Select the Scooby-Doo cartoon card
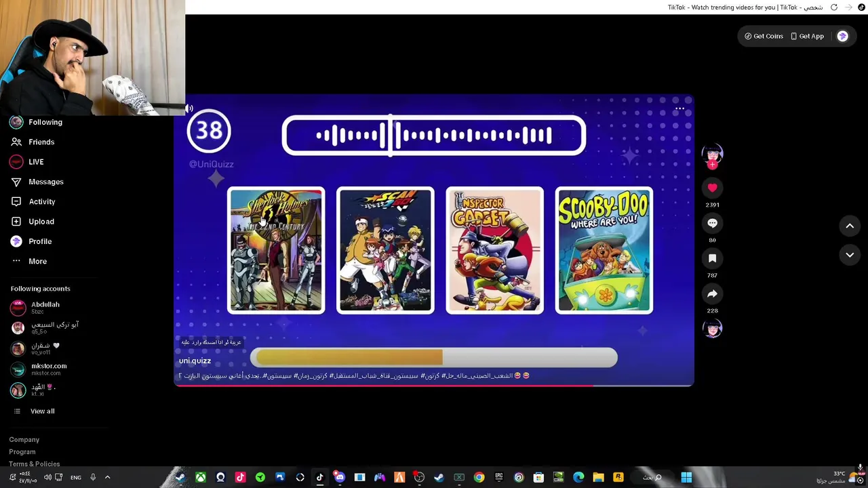 click(604, 250)
